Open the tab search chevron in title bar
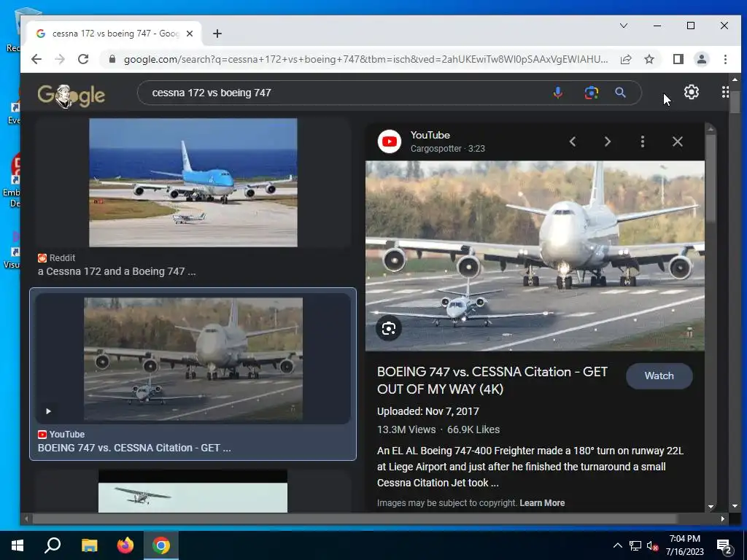The image size is (747, 560). [623, 26]
